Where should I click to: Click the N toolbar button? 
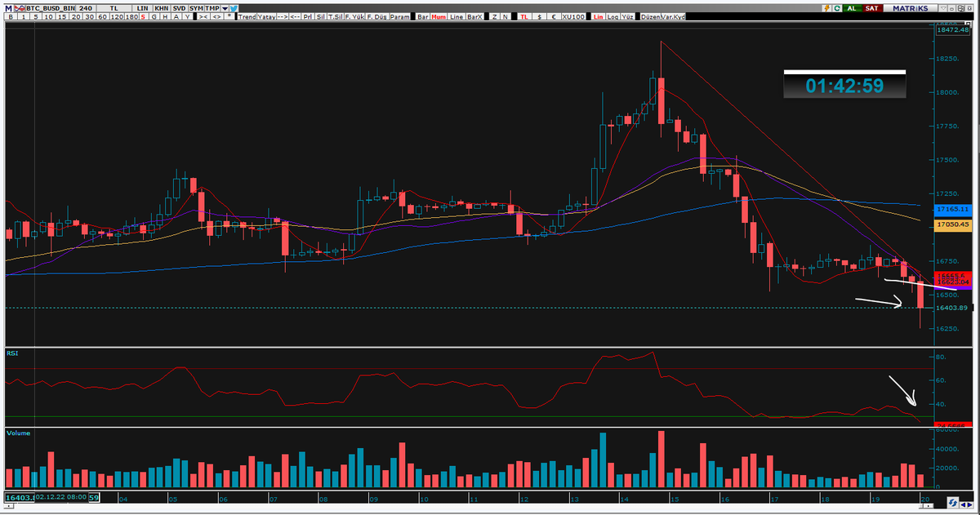506,17
